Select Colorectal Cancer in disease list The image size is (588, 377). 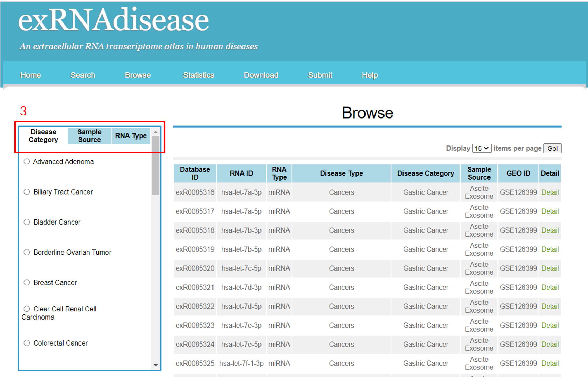tap(27, 343)
